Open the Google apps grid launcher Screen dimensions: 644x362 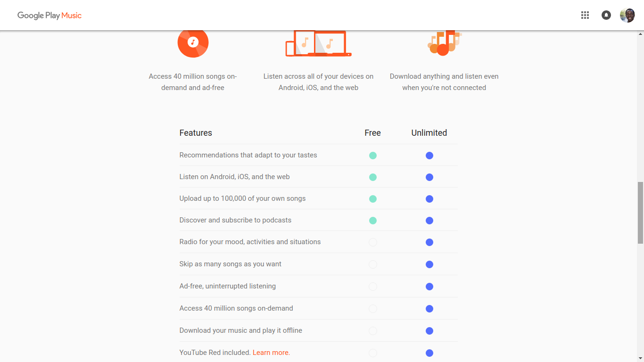(x=585, y=15)
